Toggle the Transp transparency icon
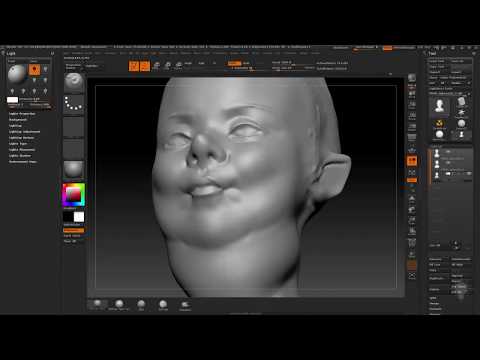Image resolution: width=480 pixels, height=360 pixels. click(412, 254)
